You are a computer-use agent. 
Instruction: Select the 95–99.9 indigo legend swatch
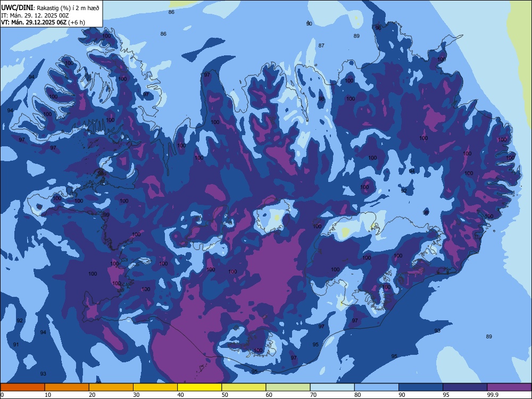point(465,387)
